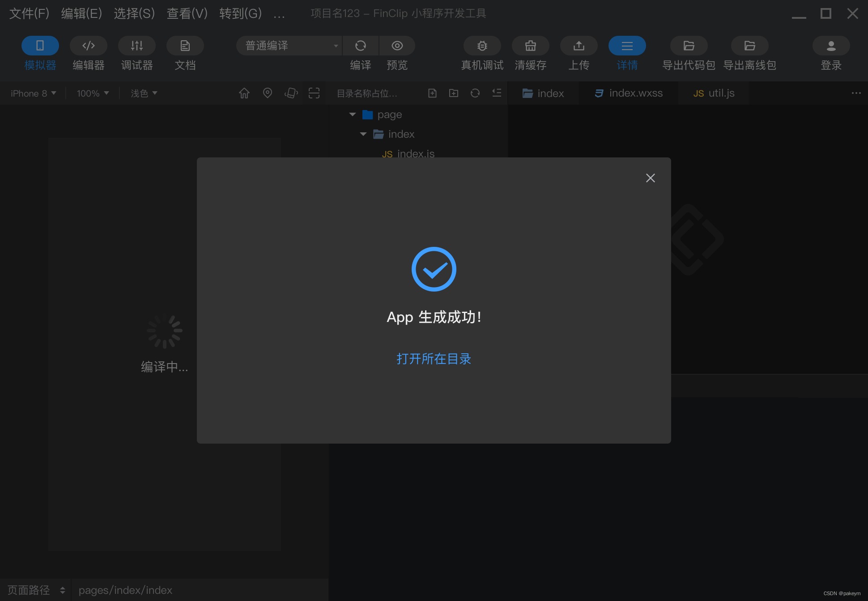Click the 打开所在目录 link
Screen dimensions: 868x601
(434, 359)
